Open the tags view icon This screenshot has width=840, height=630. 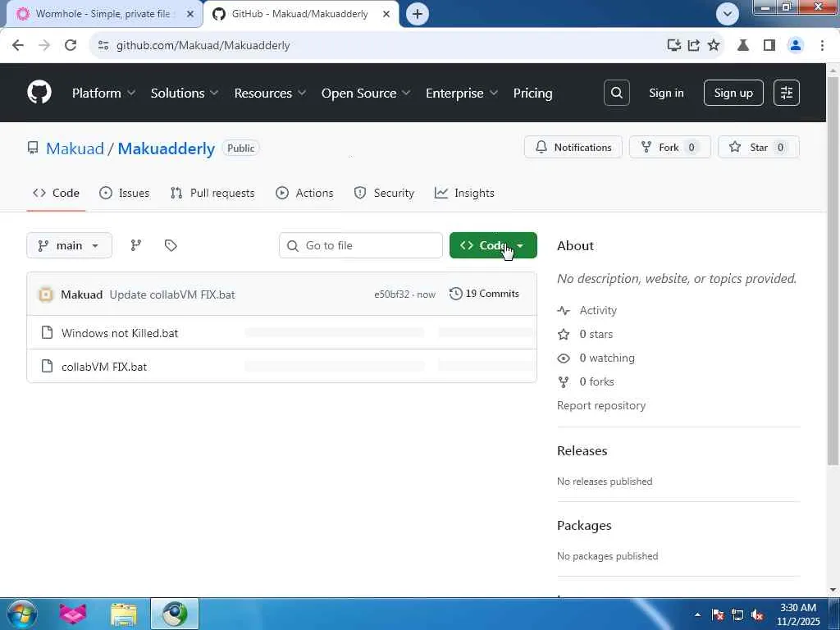pyautogui.click(x=171, y=245)
